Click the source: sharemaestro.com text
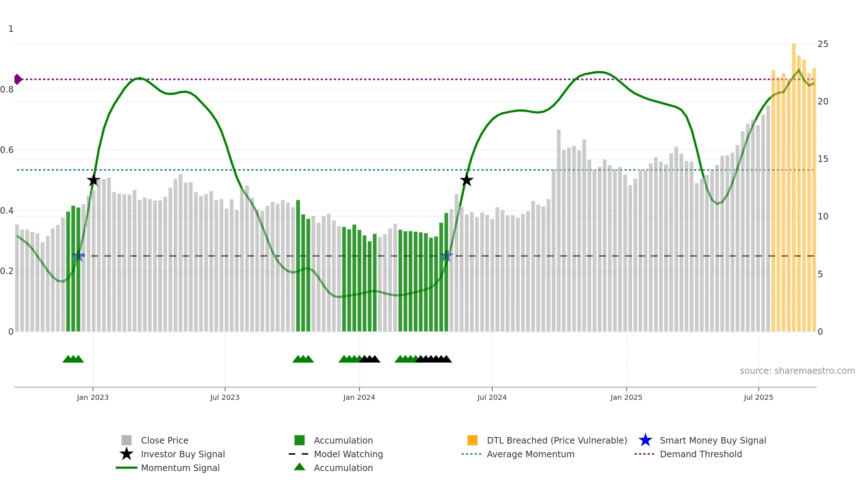 tap(797, 371)
